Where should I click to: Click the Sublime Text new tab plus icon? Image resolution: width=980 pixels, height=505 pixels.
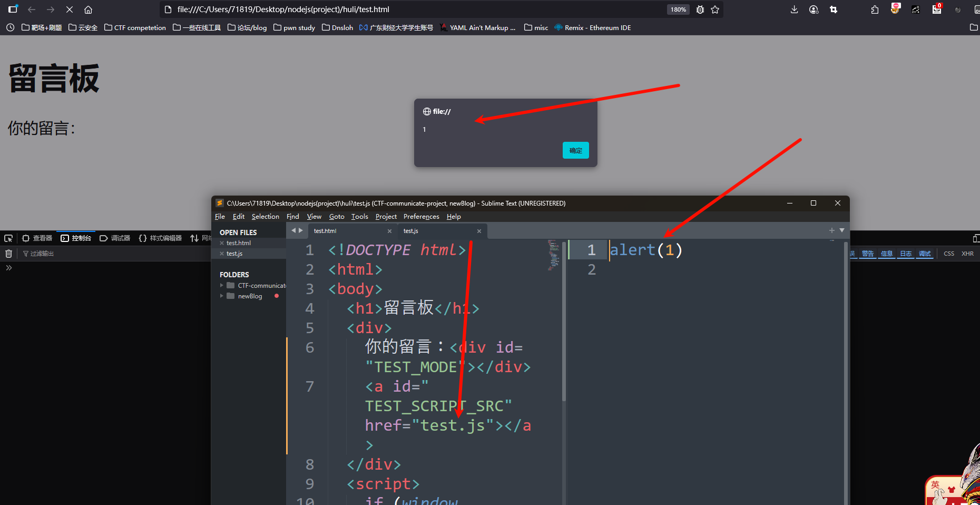pyautogui.click(x=831, y=230)
